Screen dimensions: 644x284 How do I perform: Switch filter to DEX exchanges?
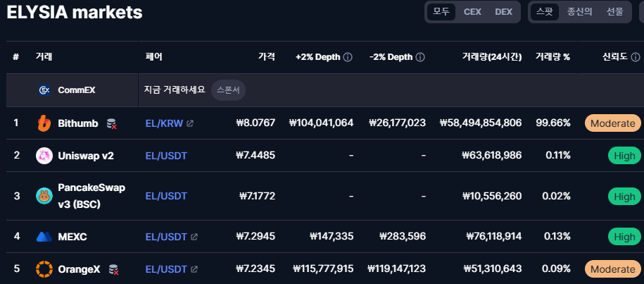tap(504, 12)
